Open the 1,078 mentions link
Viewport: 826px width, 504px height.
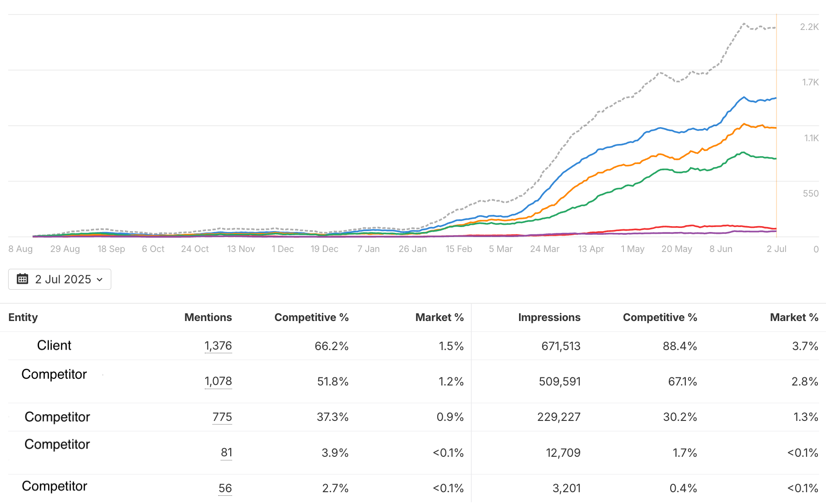coord(218,381)
